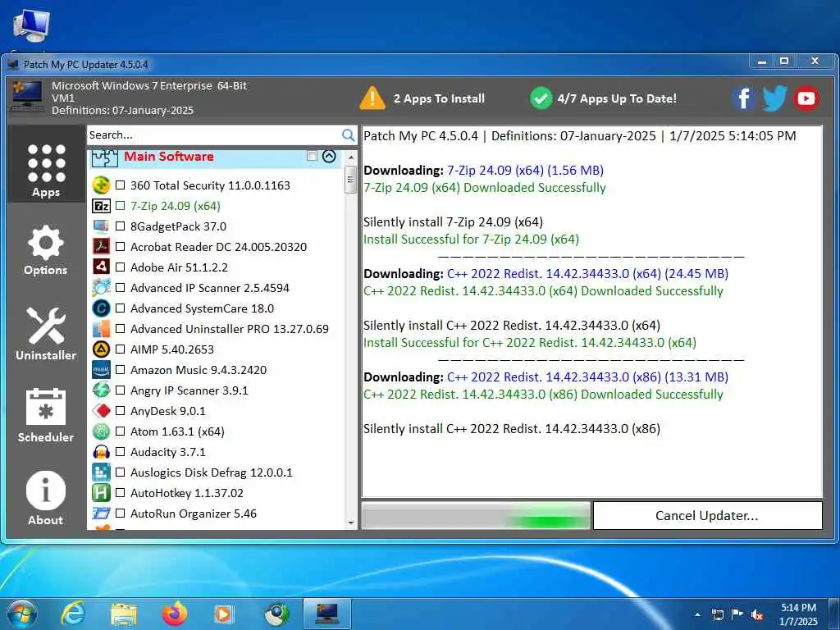Click the install progress bar
Screen dimensions: 840x630
point(476,515)
